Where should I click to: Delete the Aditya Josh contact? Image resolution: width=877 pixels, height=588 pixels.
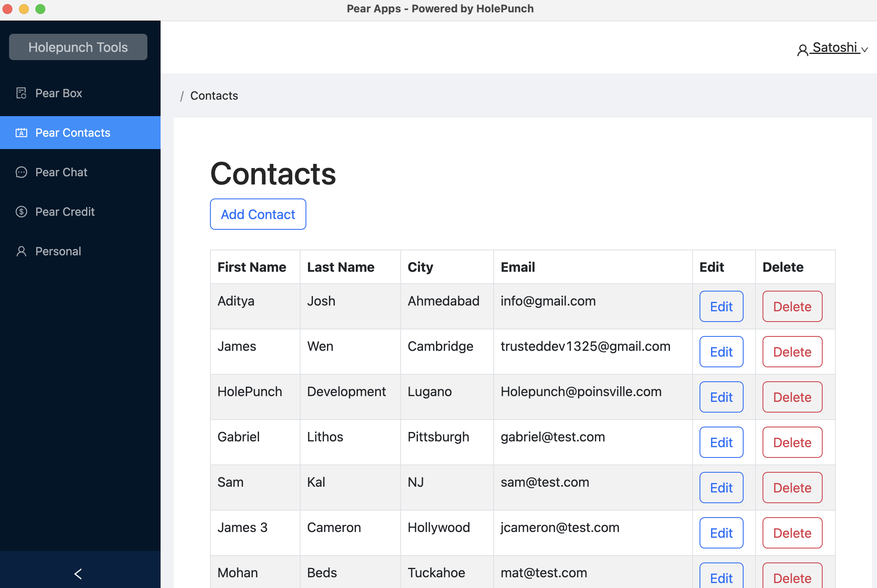tap(792, 306)
